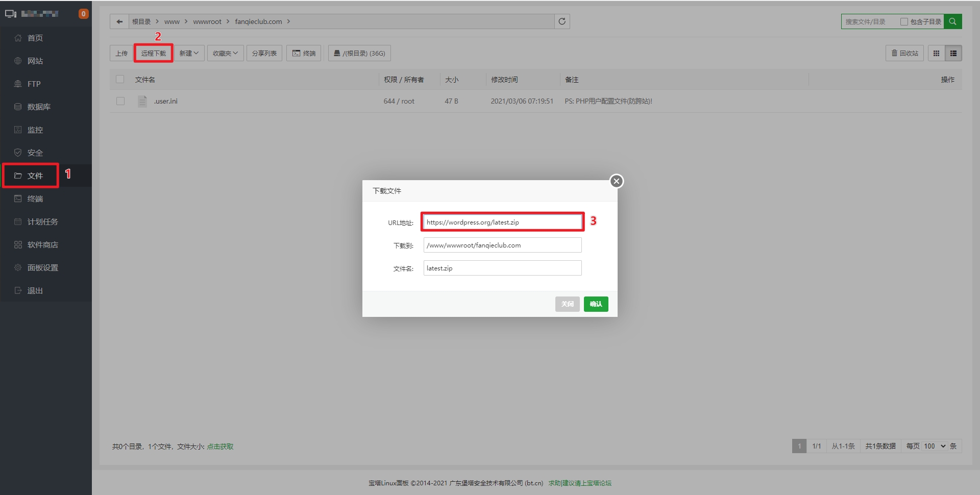
Task: Expand the 新建 dropdown
Action: pyautogui.click(x=189, y=53)
